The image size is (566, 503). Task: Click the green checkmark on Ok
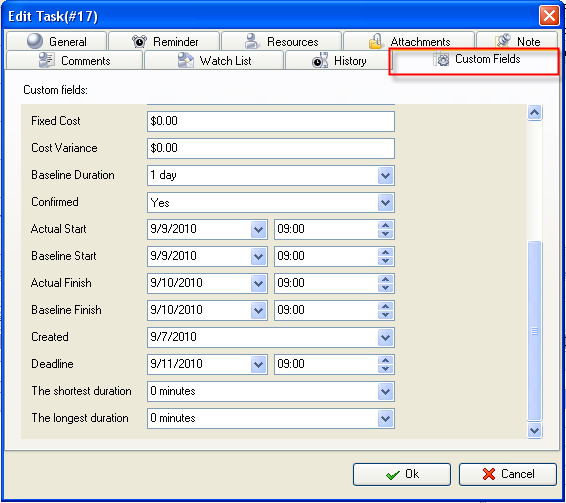point(392,474)
